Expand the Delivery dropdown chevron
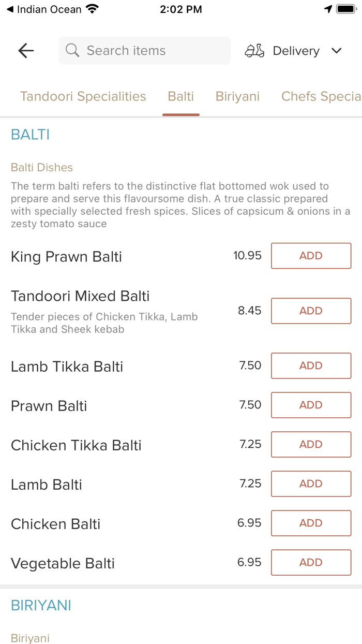 pyautogui.click(x=337, y=51)
